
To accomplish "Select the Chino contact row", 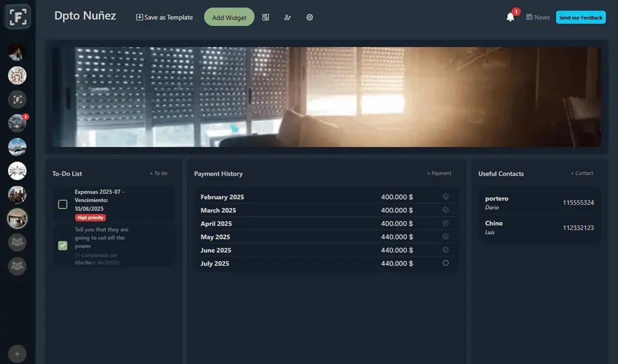I will coord(539,227).
